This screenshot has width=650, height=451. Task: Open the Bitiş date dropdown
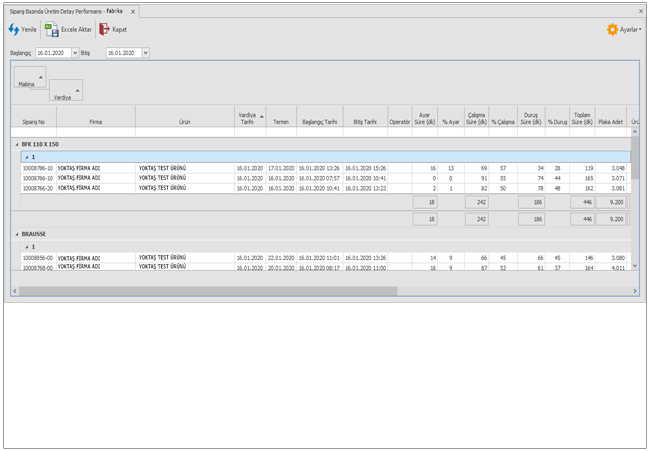[x=147, y=51]
